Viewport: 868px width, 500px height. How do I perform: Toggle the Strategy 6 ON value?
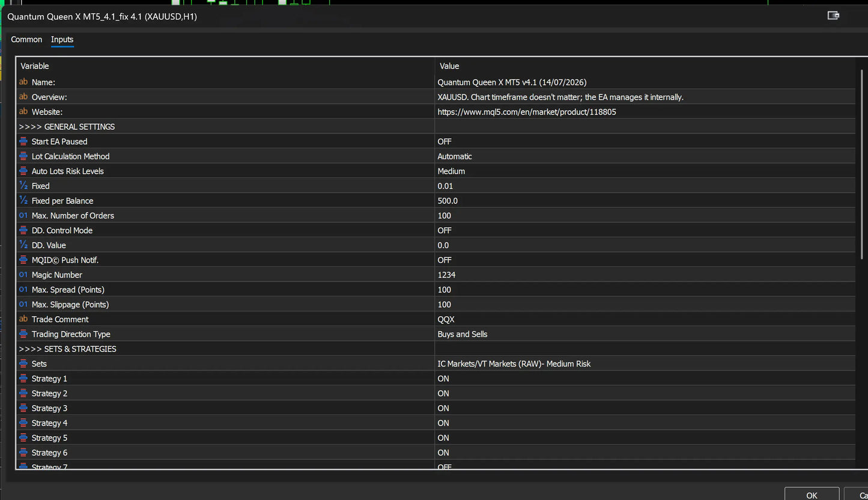645,453
